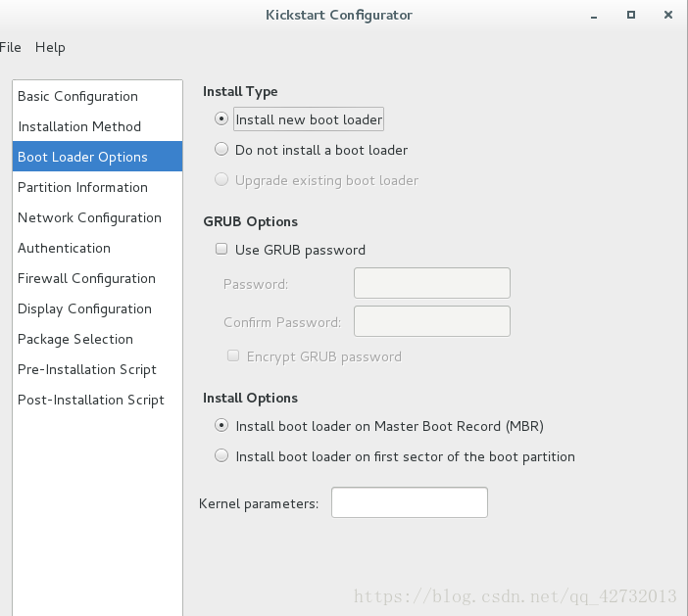Open the Authentication section

coord(97,248)
